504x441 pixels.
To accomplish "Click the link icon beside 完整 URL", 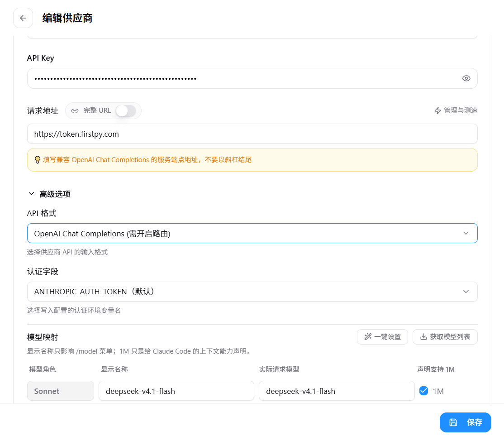I will 75,110.
